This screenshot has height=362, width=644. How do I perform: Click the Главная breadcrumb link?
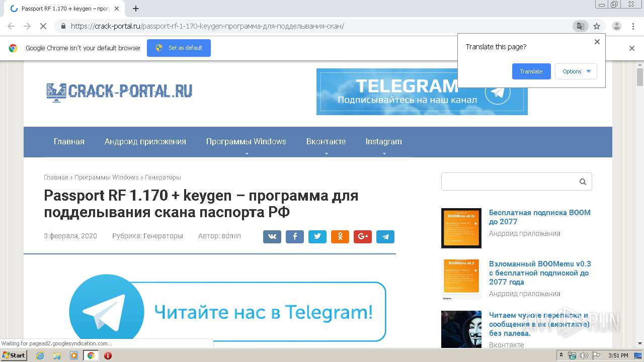tap(56, 177)
